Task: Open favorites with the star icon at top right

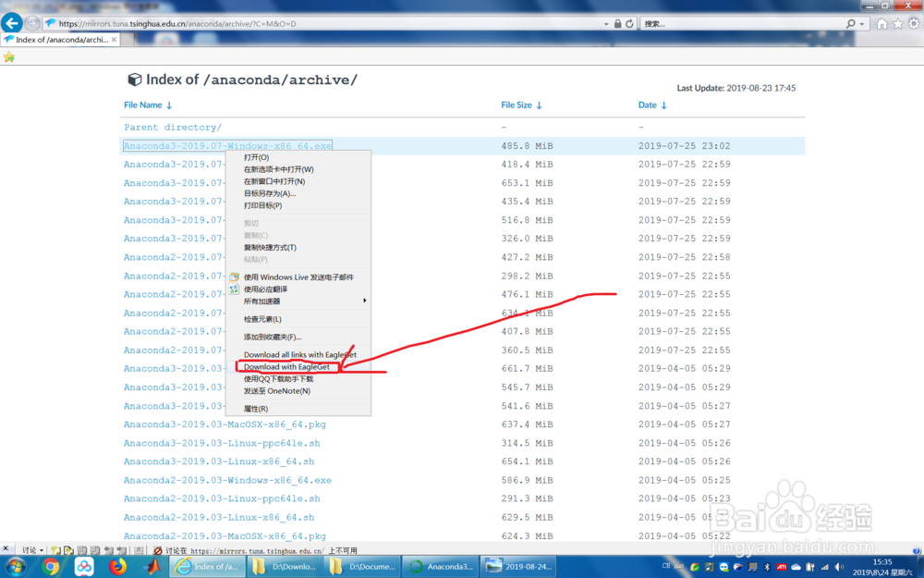Action: pyautogui.click(x=897, y=24)
